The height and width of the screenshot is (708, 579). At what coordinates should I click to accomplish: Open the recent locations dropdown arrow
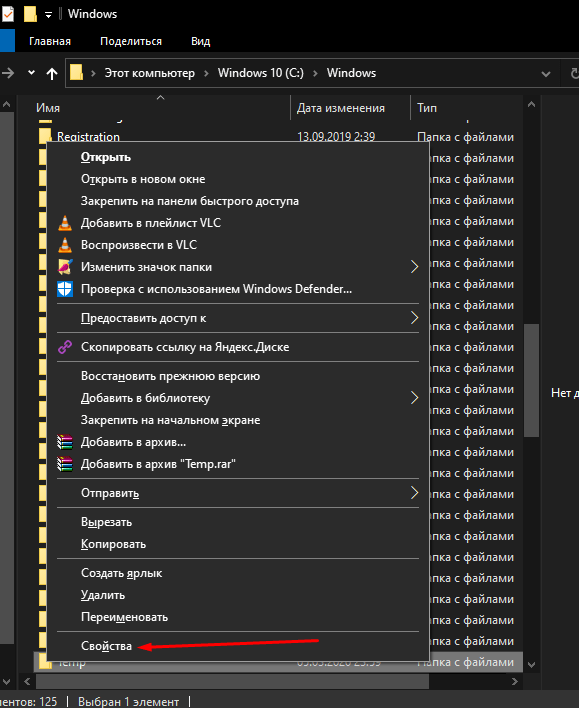tap(31, 73)
